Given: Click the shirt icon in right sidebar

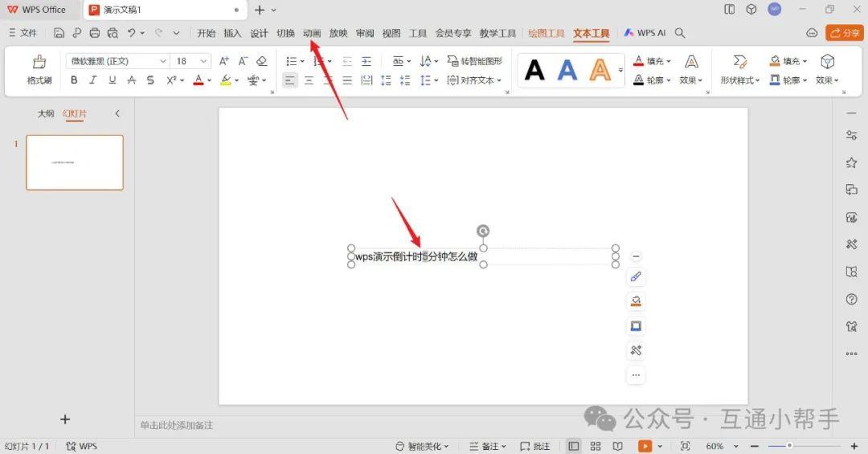Looking at the screenshot, I should [851, 326].
